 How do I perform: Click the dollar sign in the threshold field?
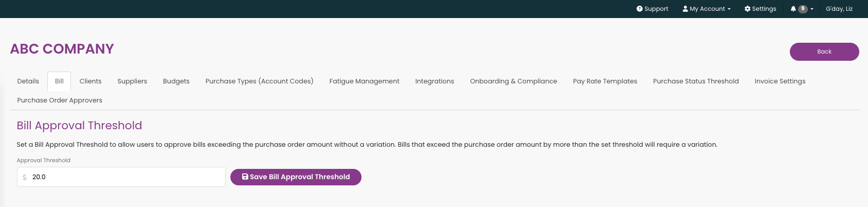[x=25, y=177]
